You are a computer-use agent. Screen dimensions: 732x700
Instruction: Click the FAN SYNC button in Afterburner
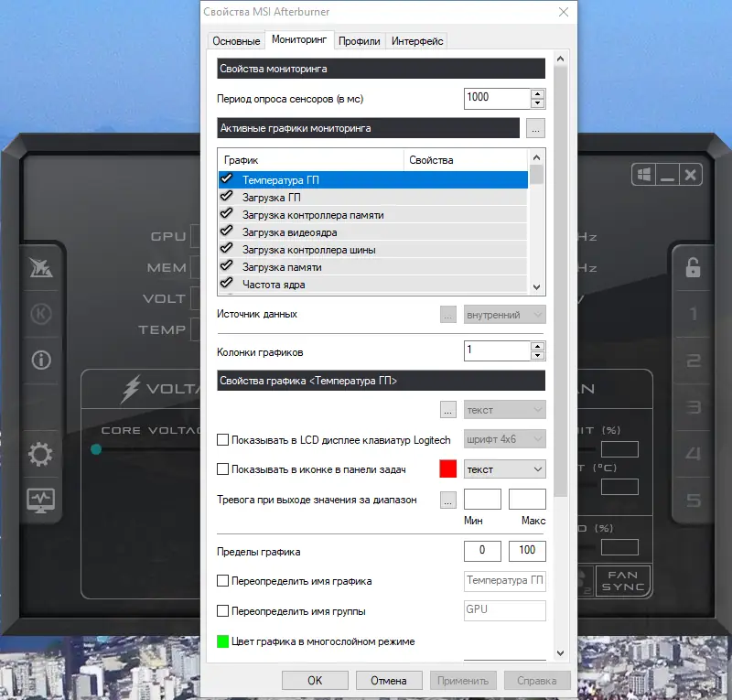[x=623, y=581]
